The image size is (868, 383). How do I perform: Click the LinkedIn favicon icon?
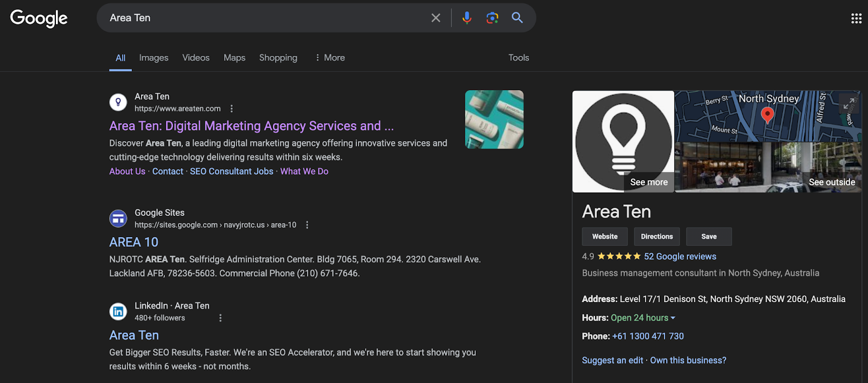pos(118,311)
